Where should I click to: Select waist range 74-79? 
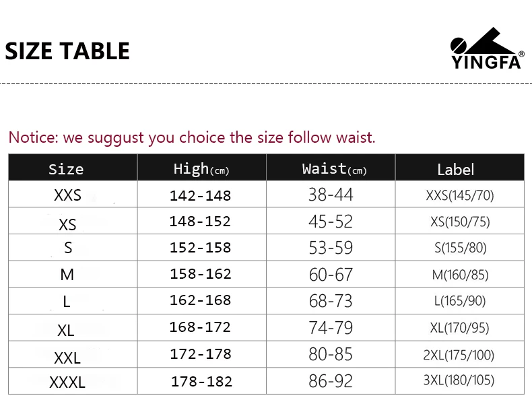point(331,328)
